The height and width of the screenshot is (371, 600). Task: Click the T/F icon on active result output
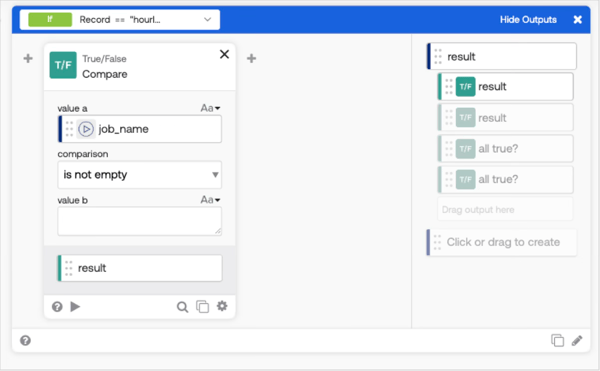(465, 87)
